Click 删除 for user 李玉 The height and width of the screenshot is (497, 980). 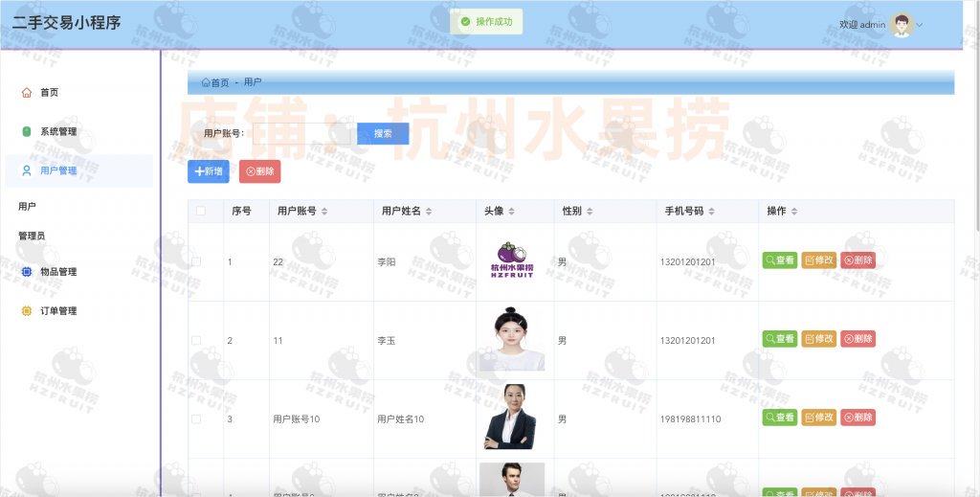pyautogui.click(x=857, y=339)
